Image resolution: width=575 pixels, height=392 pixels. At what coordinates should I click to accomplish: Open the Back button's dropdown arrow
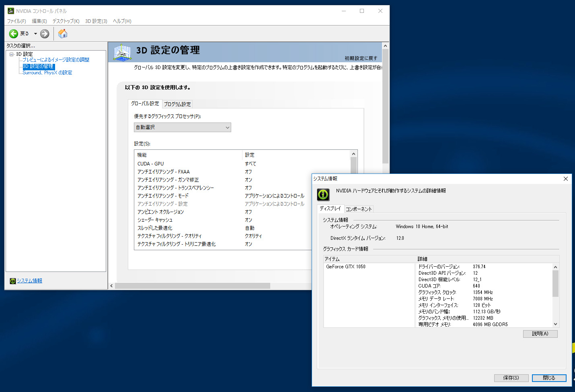click(35, 34)
